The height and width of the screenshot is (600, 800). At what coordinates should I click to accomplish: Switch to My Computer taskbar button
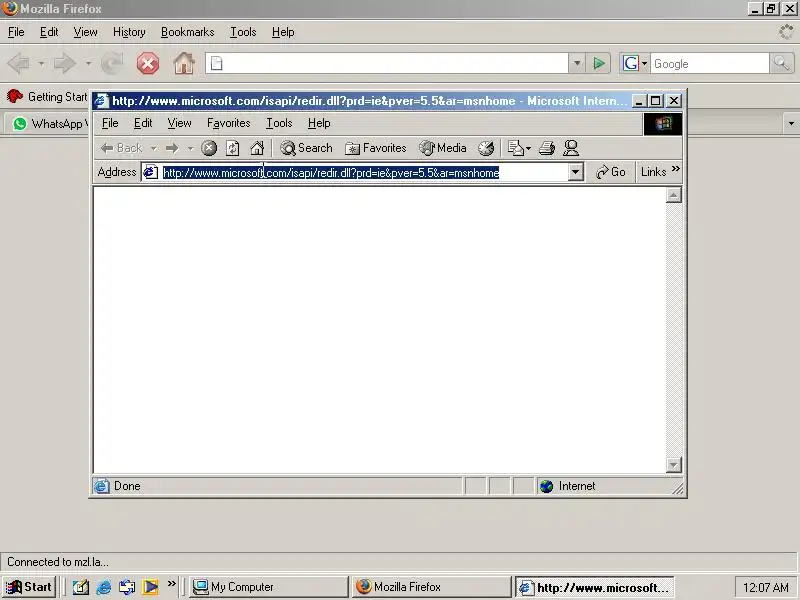click(x=268, y=587)
